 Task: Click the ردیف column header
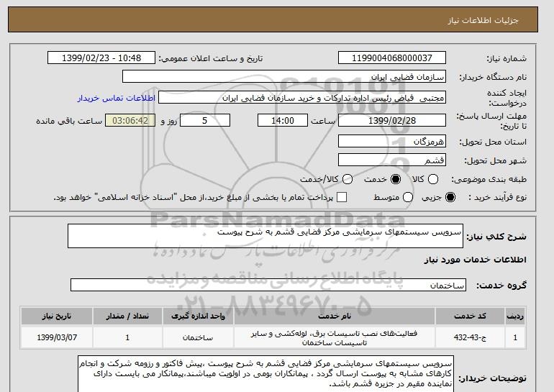click(x=515, y=316)
